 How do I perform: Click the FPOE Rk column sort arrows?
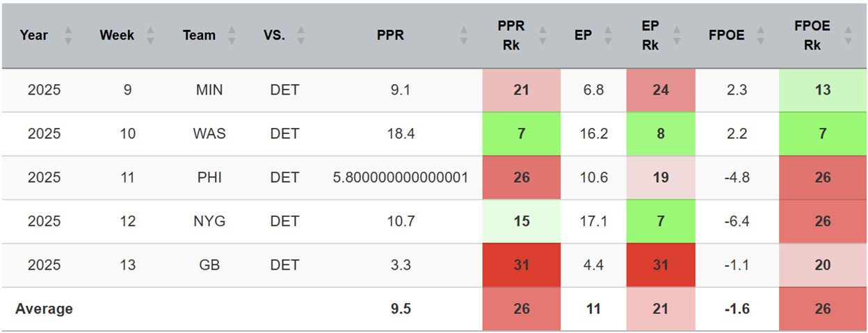click(x=847, y=35)
